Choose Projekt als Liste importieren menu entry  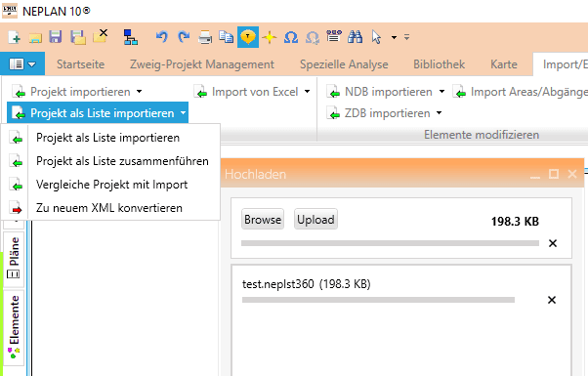click(110, 138)
